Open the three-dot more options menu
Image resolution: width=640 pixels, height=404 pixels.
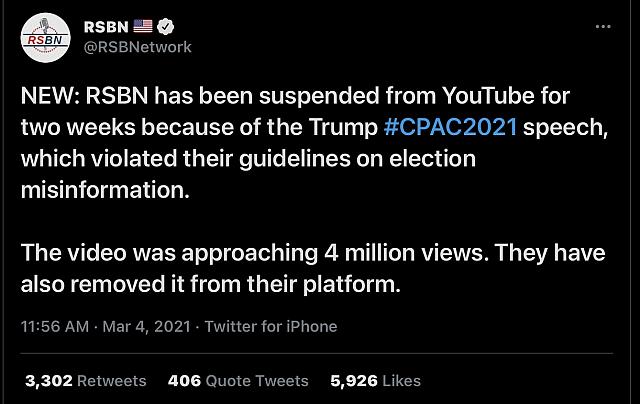(602, 27)
